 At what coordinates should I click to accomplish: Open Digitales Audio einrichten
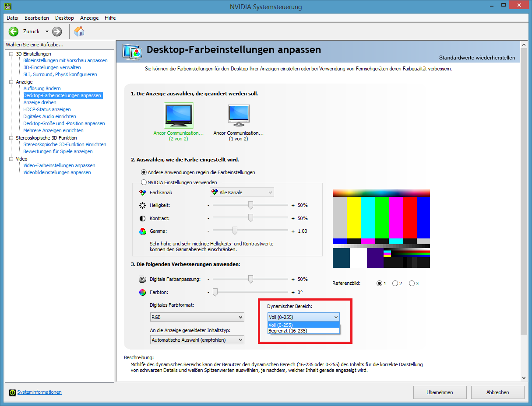[x=49, y=116]
